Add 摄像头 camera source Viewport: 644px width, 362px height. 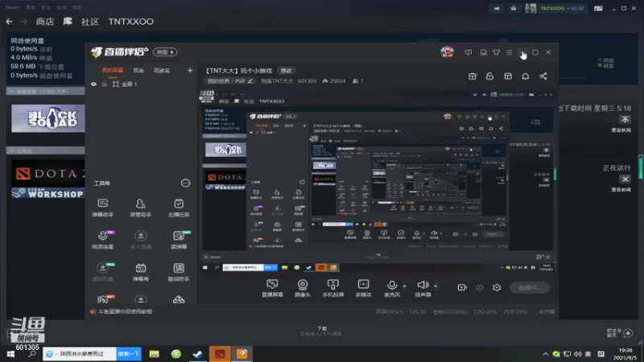303,288
